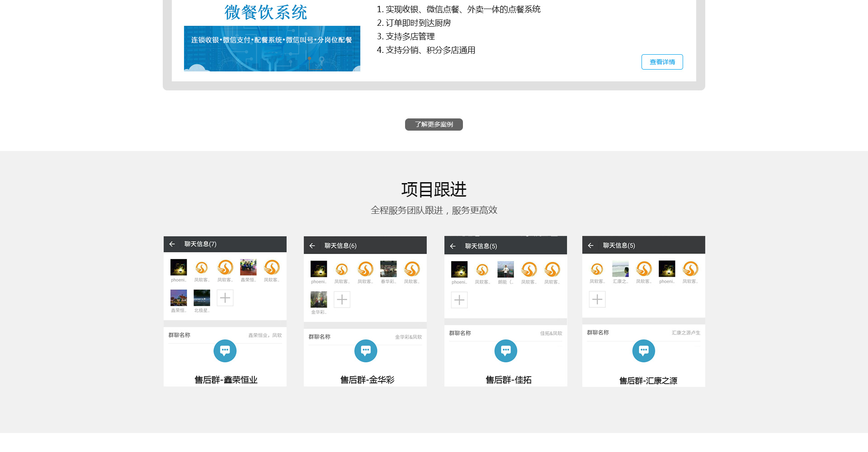Click back arrow in first 聊天信息(5) card

[x=453, y=246]
